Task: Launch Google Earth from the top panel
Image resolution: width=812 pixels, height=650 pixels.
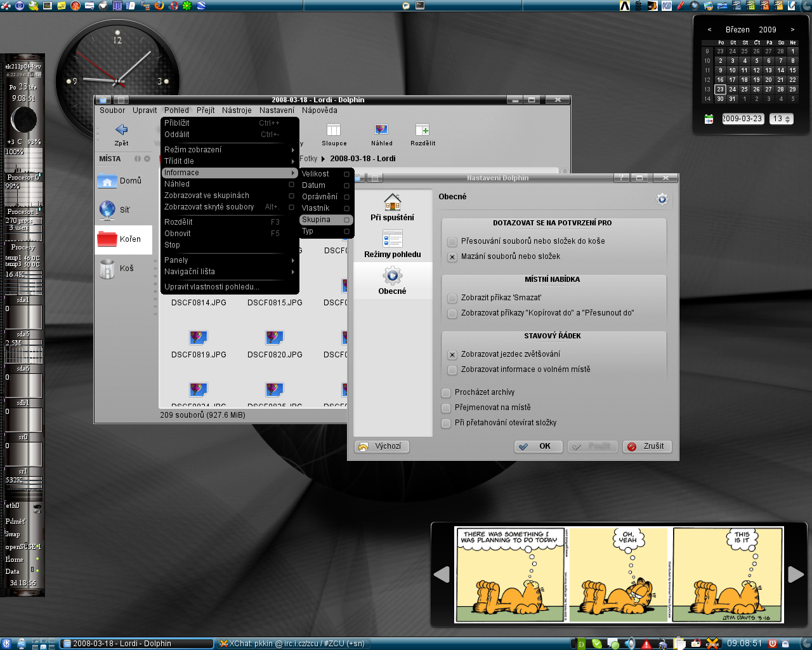Action: [x=202, y=6]
